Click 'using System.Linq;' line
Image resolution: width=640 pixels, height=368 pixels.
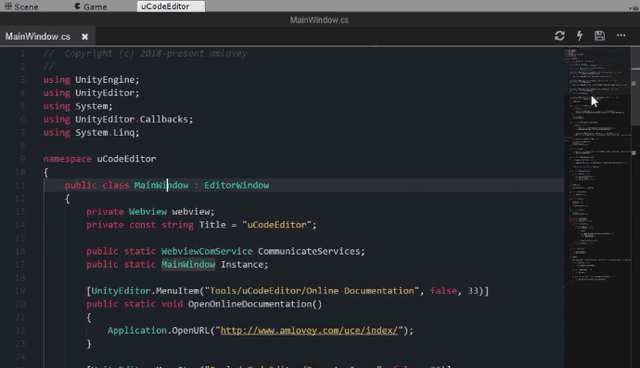(x=91, y=133)
